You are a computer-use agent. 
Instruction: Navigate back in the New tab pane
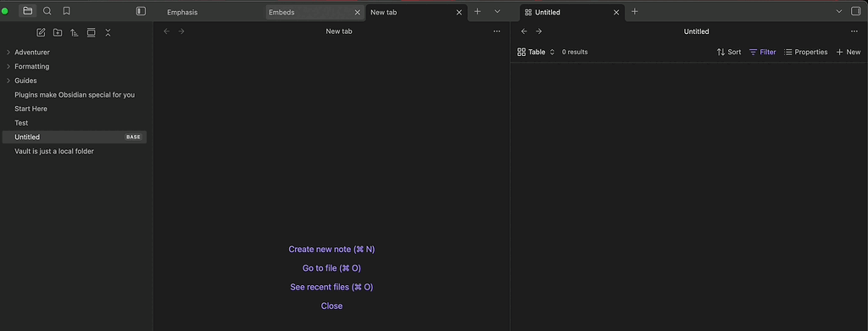(x=167, y=31)
